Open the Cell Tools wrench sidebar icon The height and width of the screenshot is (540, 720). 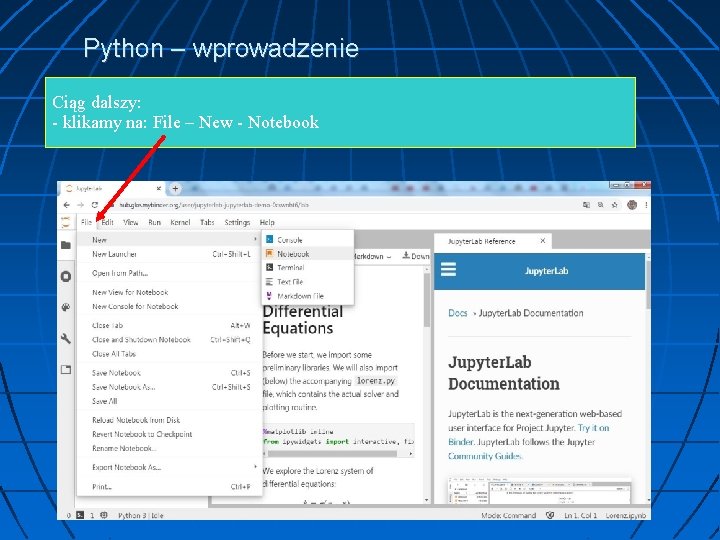tap(66, 338)
